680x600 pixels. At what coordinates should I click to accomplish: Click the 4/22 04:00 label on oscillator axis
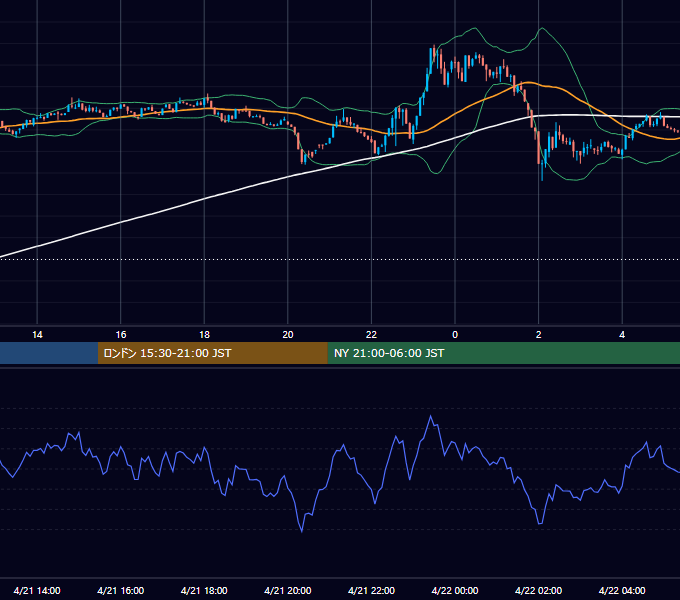[x=622, y=590]
